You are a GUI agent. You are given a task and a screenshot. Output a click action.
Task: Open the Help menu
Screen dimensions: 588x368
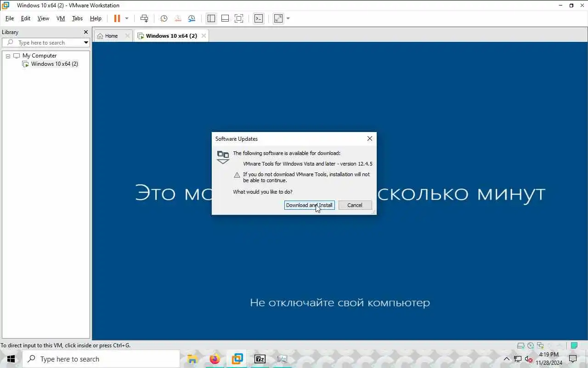(x=96, y=18)
